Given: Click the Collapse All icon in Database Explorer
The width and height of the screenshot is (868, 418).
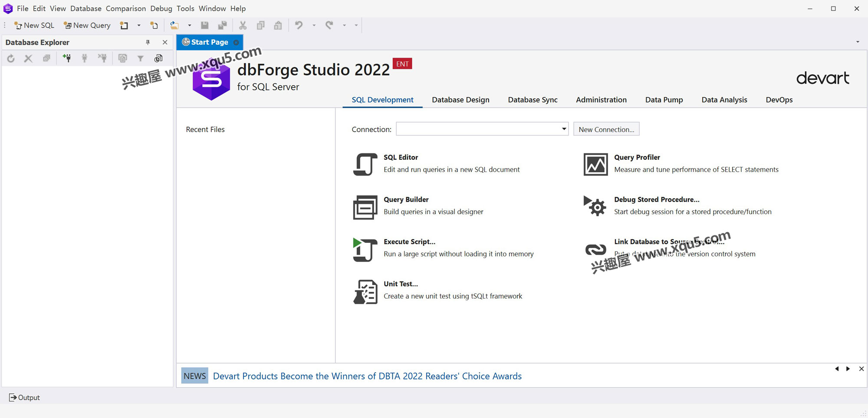Looking at the screenshot, I should pos(46,58).
